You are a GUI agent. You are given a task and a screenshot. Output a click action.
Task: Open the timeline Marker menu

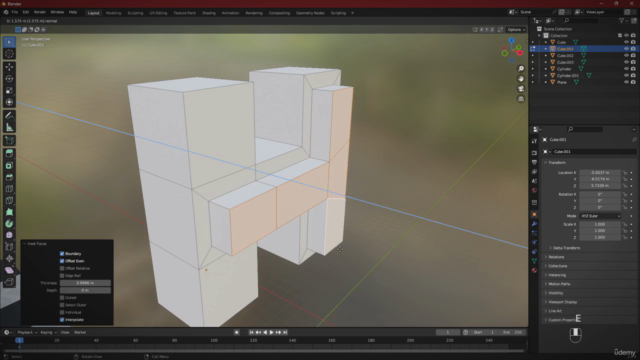[x=80, y=333]
